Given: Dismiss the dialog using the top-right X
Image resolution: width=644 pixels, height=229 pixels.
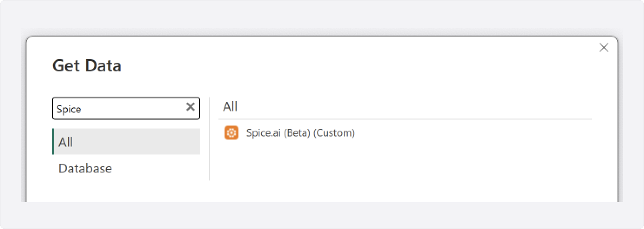Looking at the screenshot, I should 604,48.
